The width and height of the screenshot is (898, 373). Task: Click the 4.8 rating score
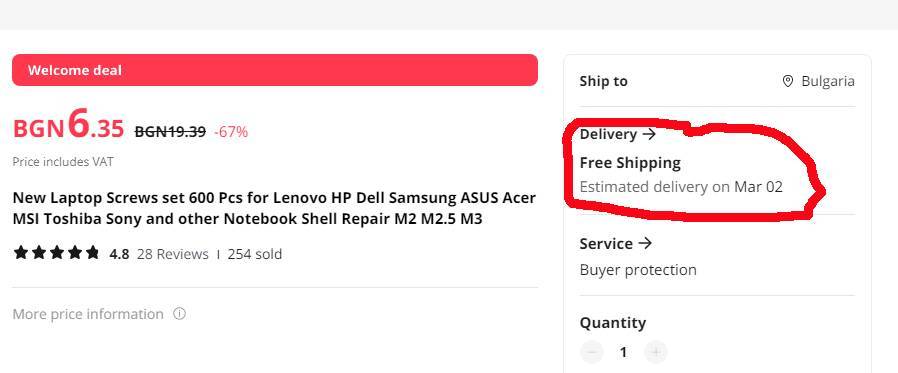click(x=119, y=254)
